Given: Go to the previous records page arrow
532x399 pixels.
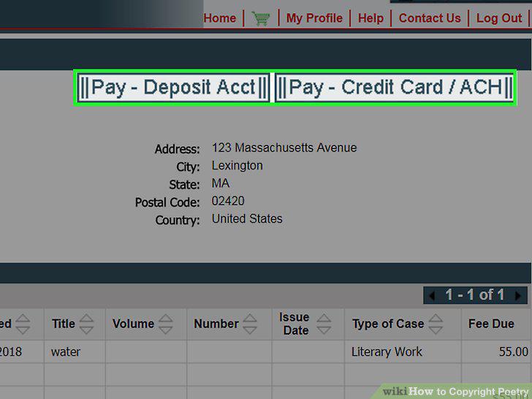Looking at the screenshot, I should tap(432, 295).
